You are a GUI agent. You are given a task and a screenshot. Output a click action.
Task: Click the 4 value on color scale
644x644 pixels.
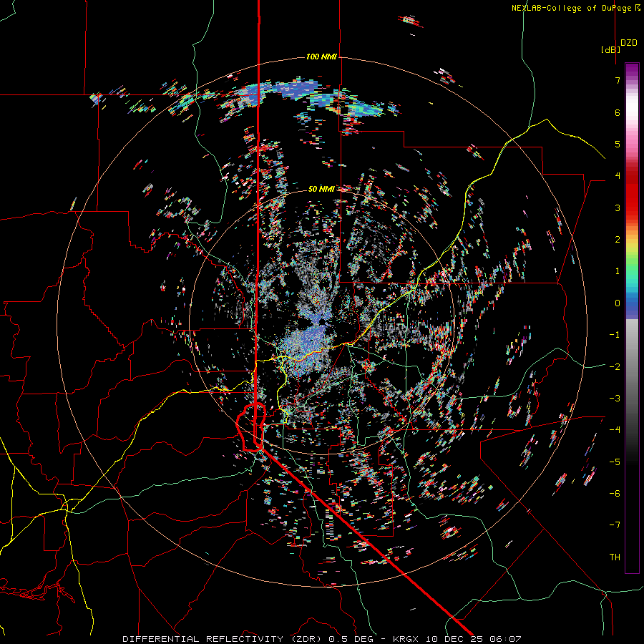(x=618, y=176)
